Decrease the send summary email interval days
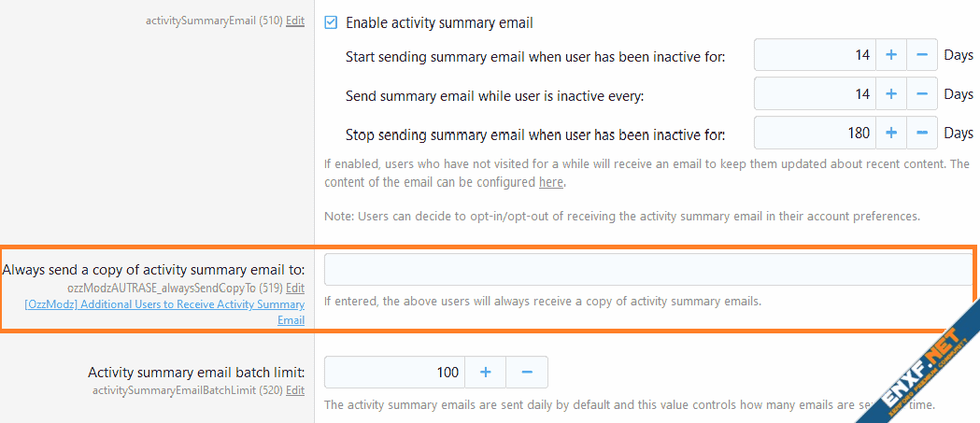Screen dimensions: 980x423 pos(921,94)
